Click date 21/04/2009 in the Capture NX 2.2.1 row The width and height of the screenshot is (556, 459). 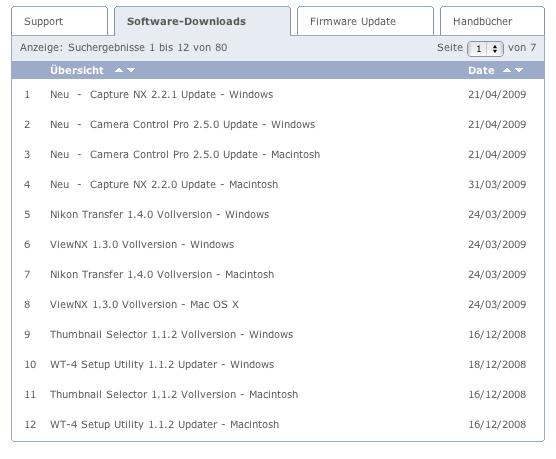click(x=497, y=94)
